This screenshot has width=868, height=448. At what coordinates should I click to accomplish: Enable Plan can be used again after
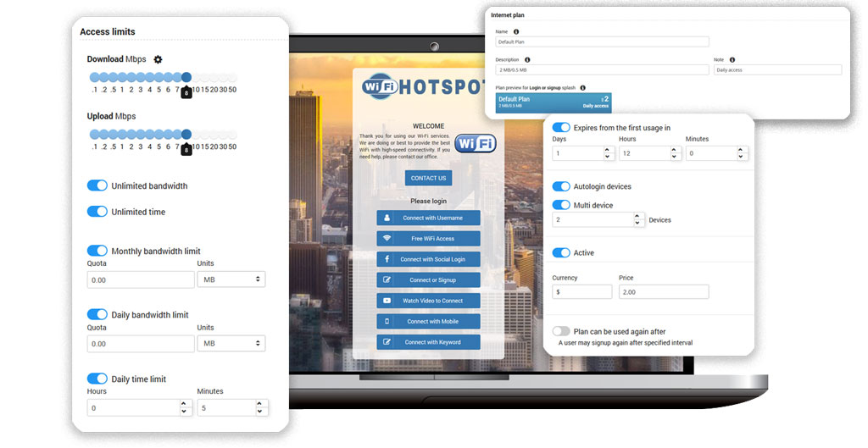pos(561,332)
